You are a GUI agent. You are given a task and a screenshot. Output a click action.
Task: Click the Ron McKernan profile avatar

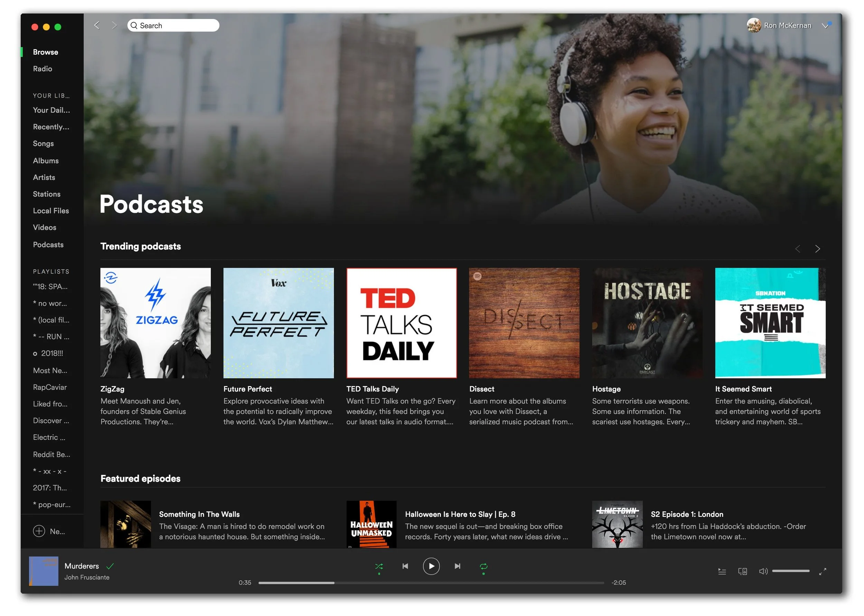(x=754, y=26)
